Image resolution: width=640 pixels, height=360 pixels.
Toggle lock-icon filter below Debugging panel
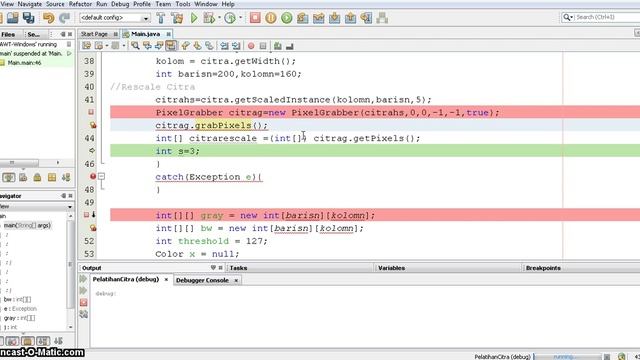[x=37, y=177]
